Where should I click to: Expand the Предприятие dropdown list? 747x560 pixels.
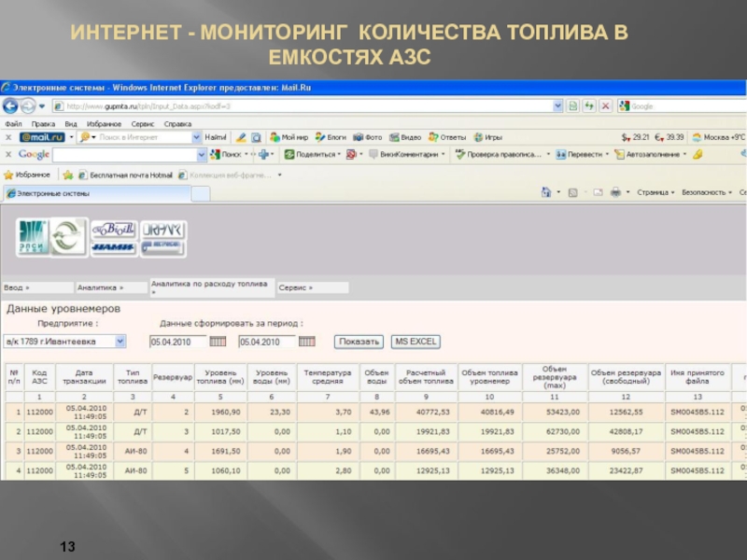(x=120, y=342)
